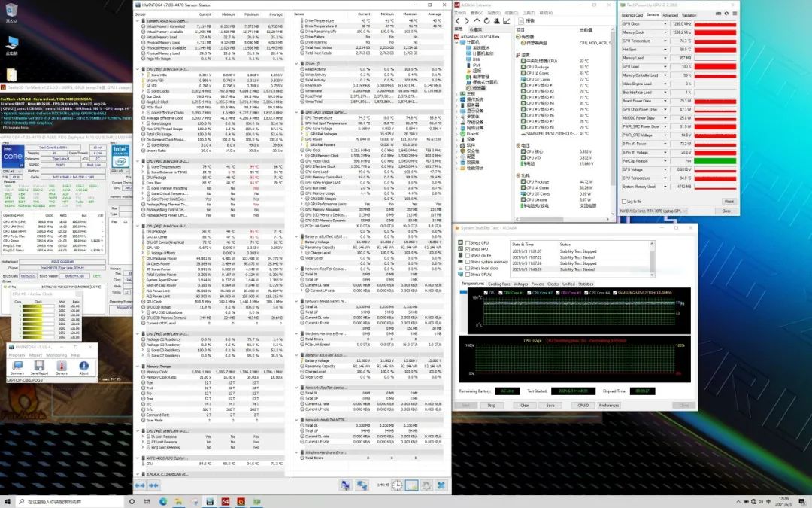This screenshot has height=508, width=812.
Task: Switch to the Cooling Fans tab
Action: (x=498, y=284)
